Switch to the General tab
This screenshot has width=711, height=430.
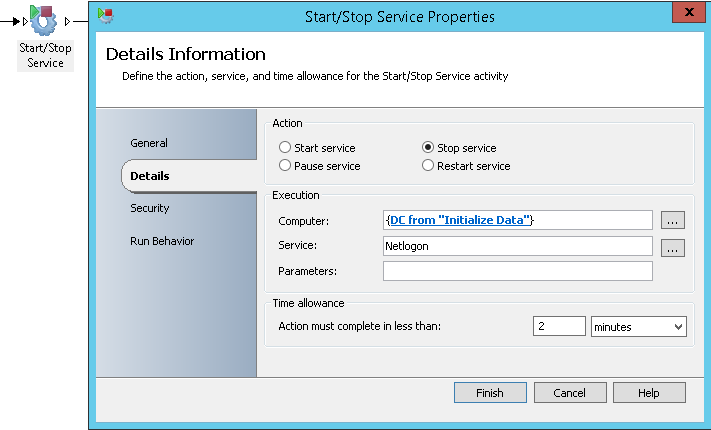pos(149,143)
